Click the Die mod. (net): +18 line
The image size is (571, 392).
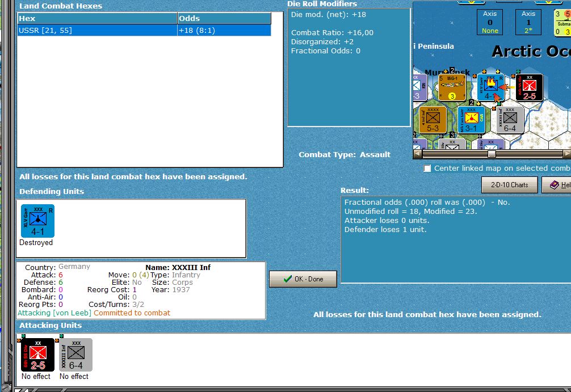click(329, 15)
